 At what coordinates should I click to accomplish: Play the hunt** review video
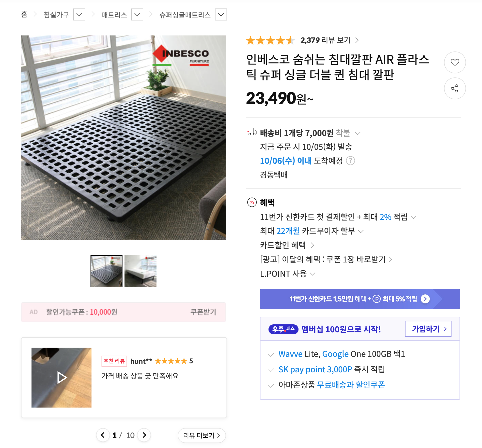coord(61,377)
